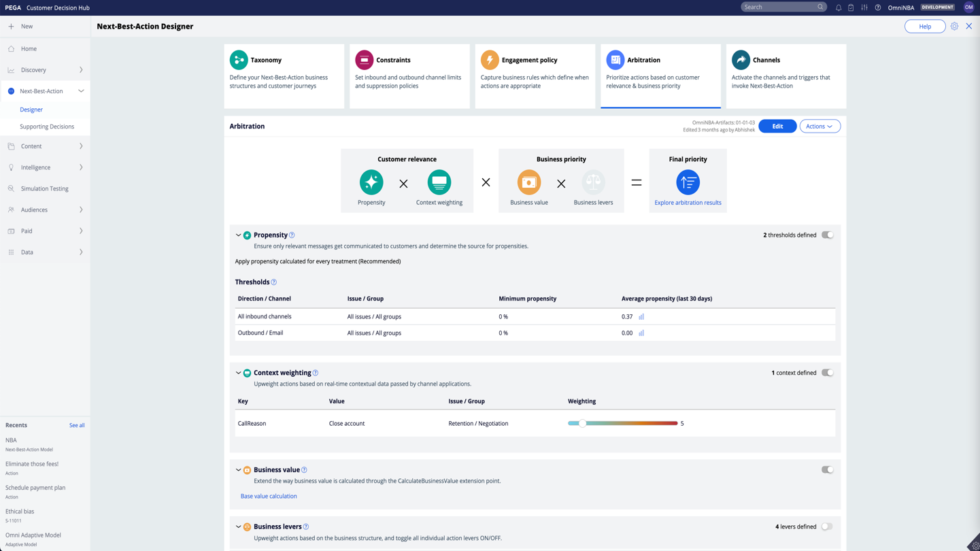Toggle the Propensity thresholds switch
Screen dimensions: 980x551
pos(827,235)
